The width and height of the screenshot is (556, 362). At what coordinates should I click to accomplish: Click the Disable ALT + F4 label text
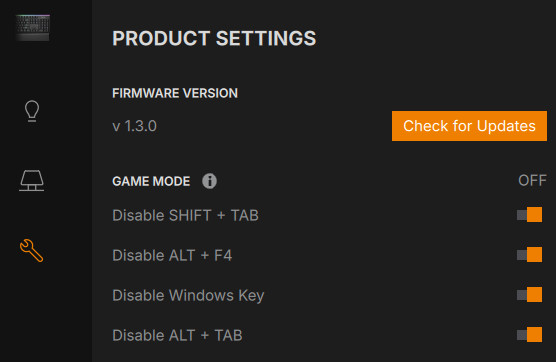(x=172, y=256)
